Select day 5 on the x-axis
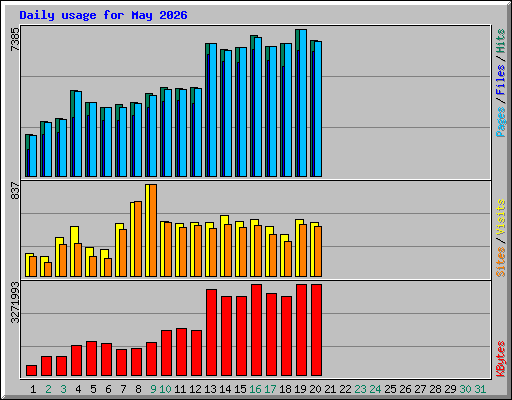512x400 pixels. (93, 389)
